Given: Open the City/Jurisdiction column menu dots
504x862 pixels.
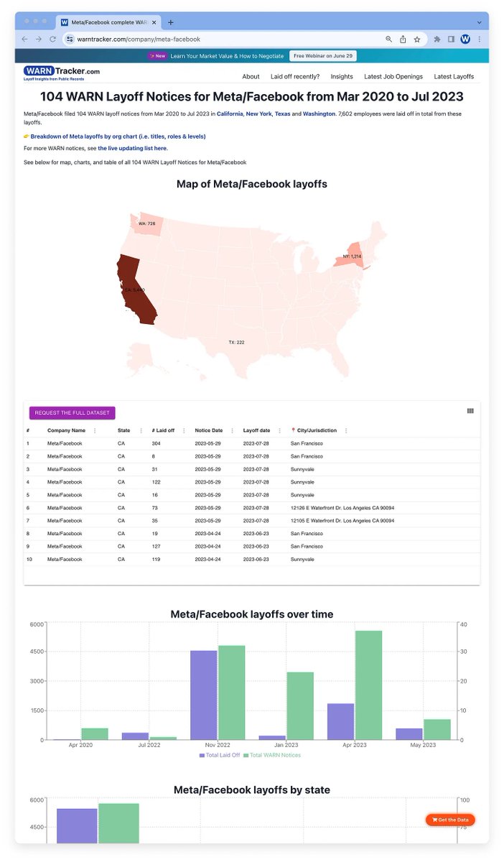Looking at the screenshot, I should [346, 430].
